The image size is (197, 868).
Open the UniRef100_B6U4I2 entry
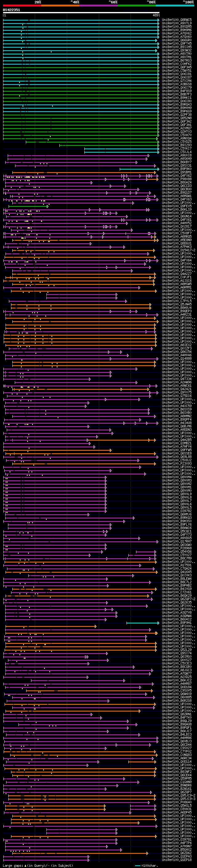point(177,619)
